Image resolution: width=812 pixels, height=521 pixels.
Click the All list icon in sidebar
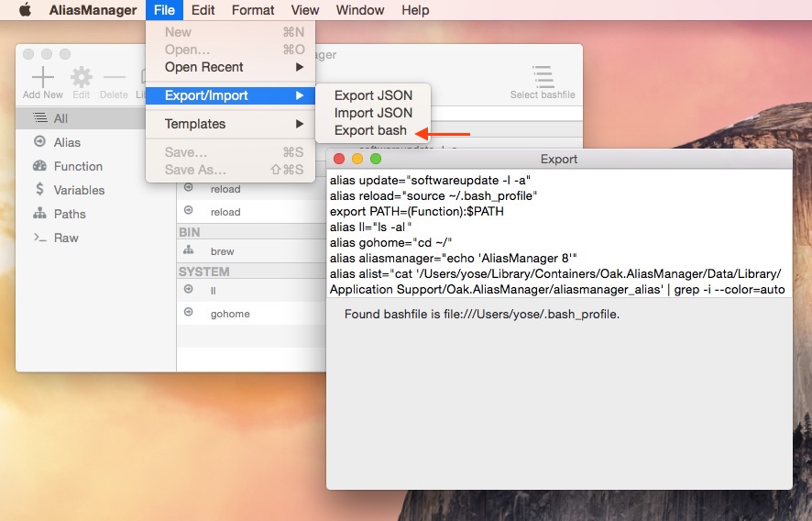40,117
